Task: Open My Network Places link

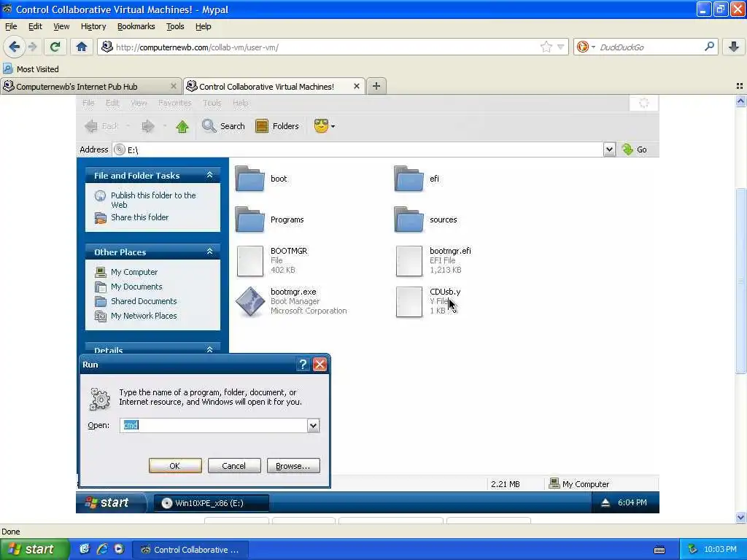Action: coord(144,316)
